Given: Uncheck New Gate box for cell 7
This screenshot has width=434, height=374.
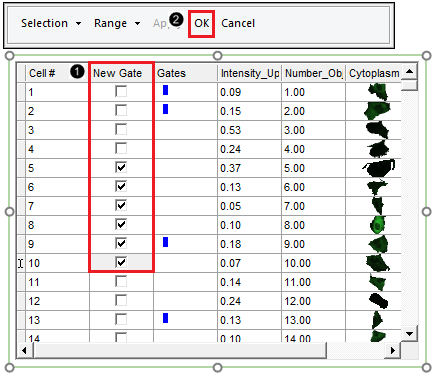Looking at the screenshot, I should pos(121,205).
